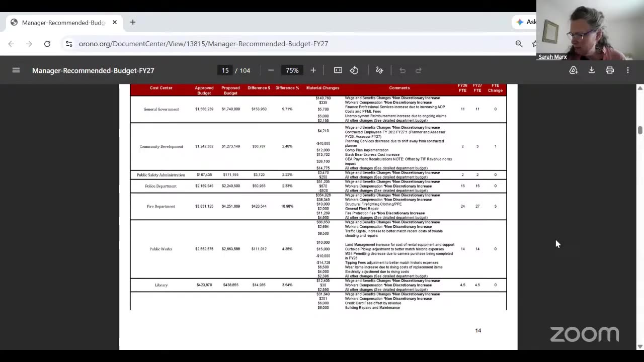This screenshot has width=644, height=362.
Task: Select the PDF draw annotation tool
Action: pyautogui.click(x=380, y=70)
